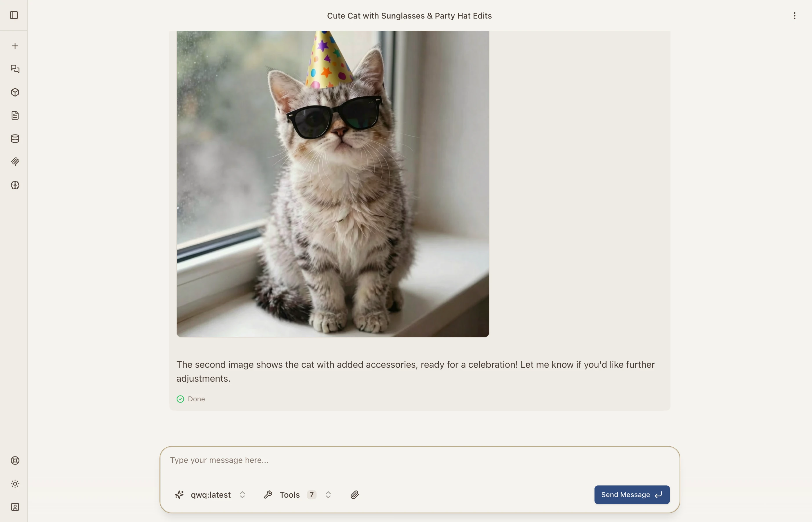Click the chat title at top
The height and width of the screenshot is (522, 812).
click(x=409, y=16)
